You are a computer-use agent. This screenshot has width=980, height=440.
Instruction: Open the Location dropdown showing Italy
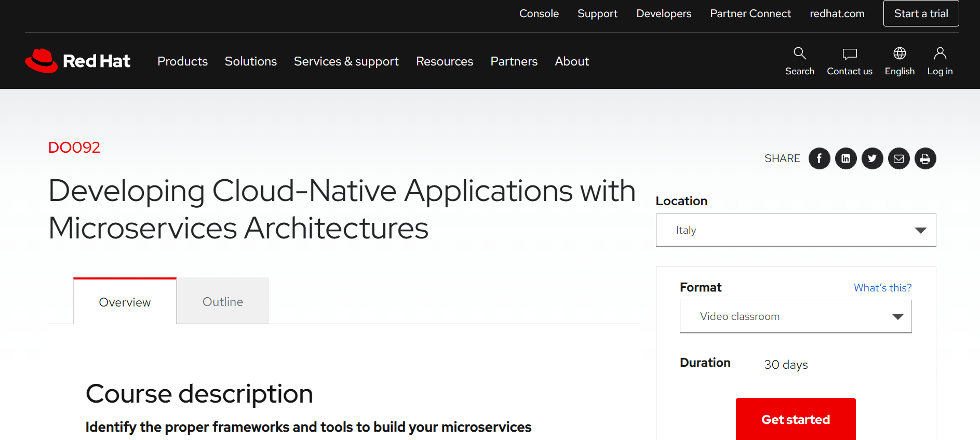[796, 230]
